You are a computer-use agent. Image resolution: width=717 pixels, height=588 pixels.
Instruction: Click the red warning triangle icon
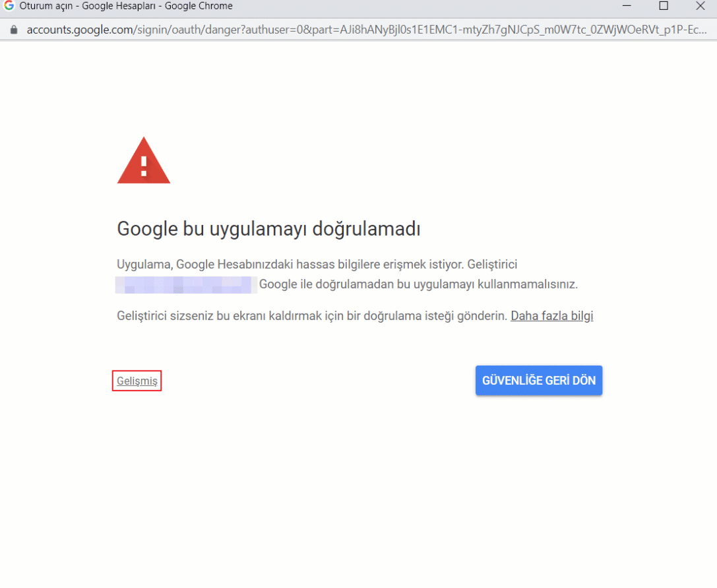tap(144, 160)
